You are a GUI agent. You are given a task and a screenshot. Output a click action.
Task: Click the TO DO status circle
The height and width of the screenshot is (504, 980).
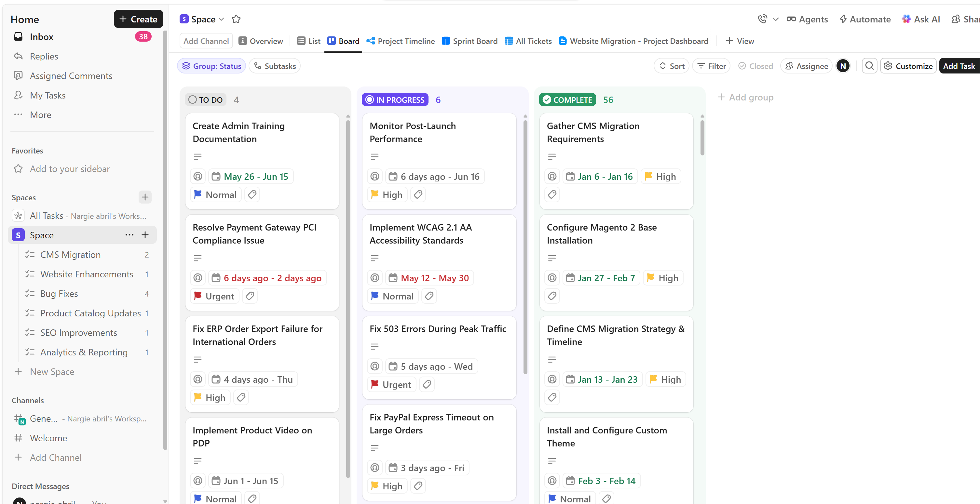[x=193, y=99]
